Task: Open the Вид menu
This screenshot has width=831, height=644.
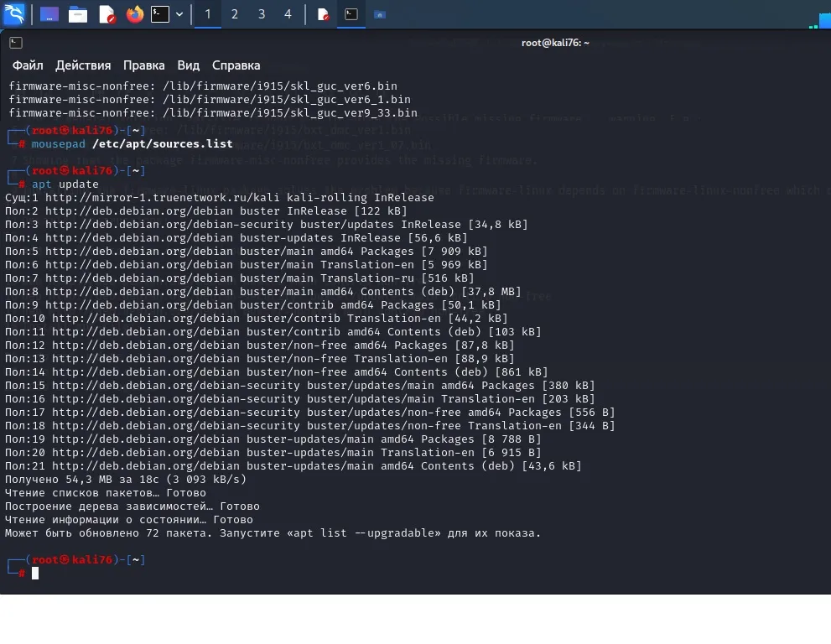Action: (189, 65)
